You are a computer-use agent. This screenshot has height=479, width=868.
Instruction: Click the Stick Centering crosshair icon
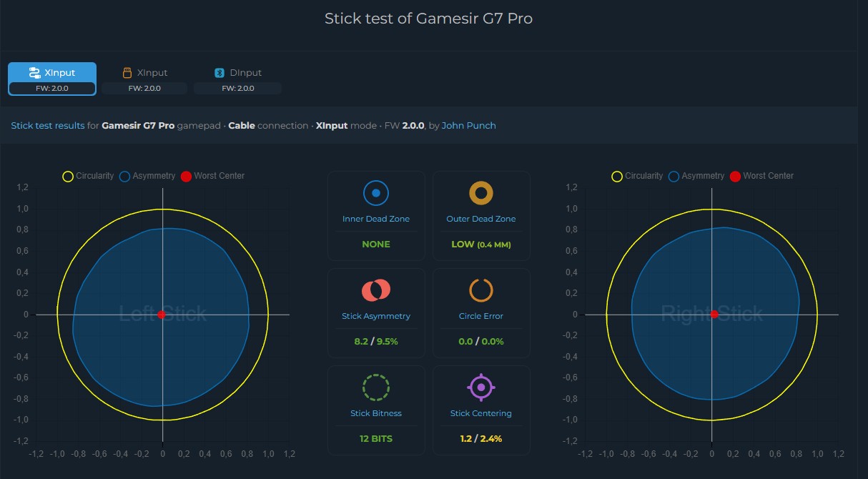point(480,387)
